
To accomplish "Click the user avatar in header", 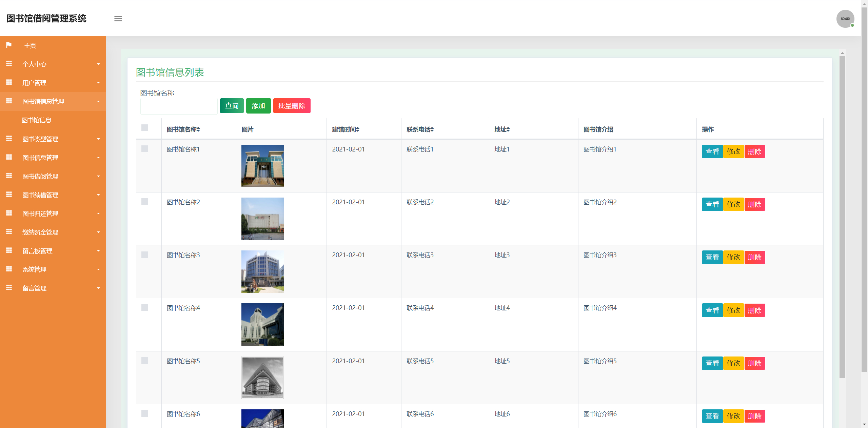I will (x=845, y=19).
